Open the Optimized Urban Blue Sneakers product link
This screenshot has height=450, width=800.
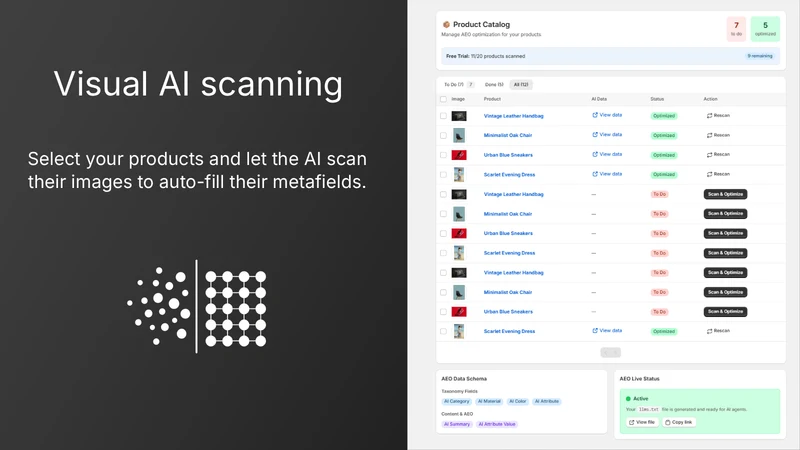pyautogui.click(x=508, y=155)
